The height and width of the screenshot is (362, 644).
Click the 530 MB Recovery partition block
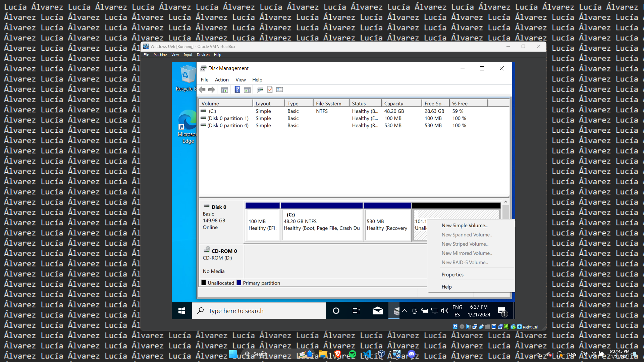pos(387,225)
